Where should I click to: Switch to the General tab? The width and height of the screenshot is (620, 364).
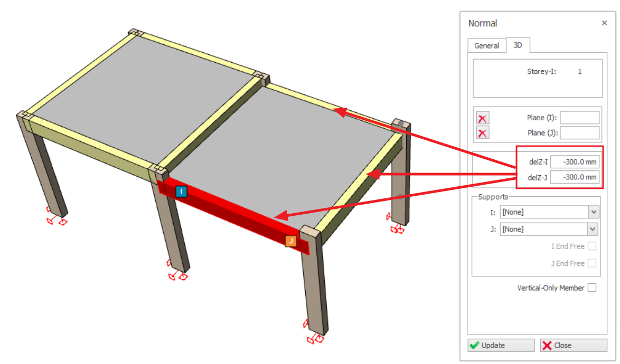[486, 46]
